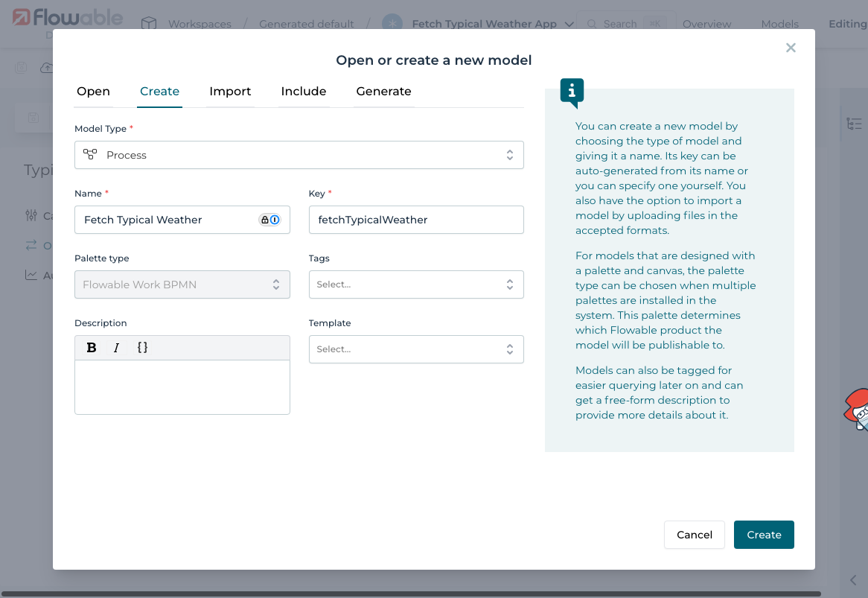Viewport: 868px width, 598px height.
Task: Click the Create button
Action: click(x=764, y=534)
